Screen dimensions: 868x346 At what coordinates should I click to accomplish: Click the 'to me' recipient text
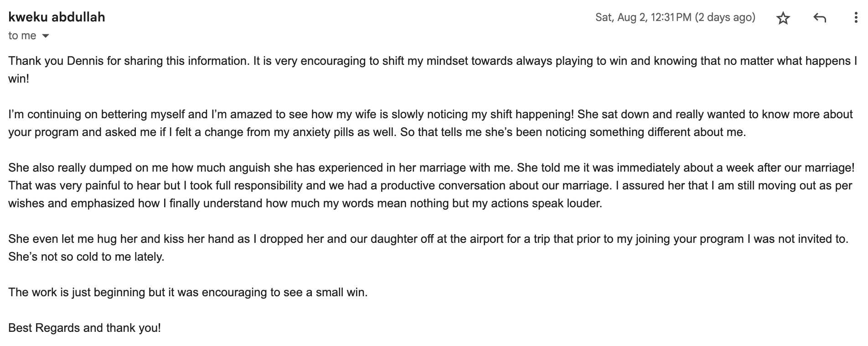coord(22,36)
